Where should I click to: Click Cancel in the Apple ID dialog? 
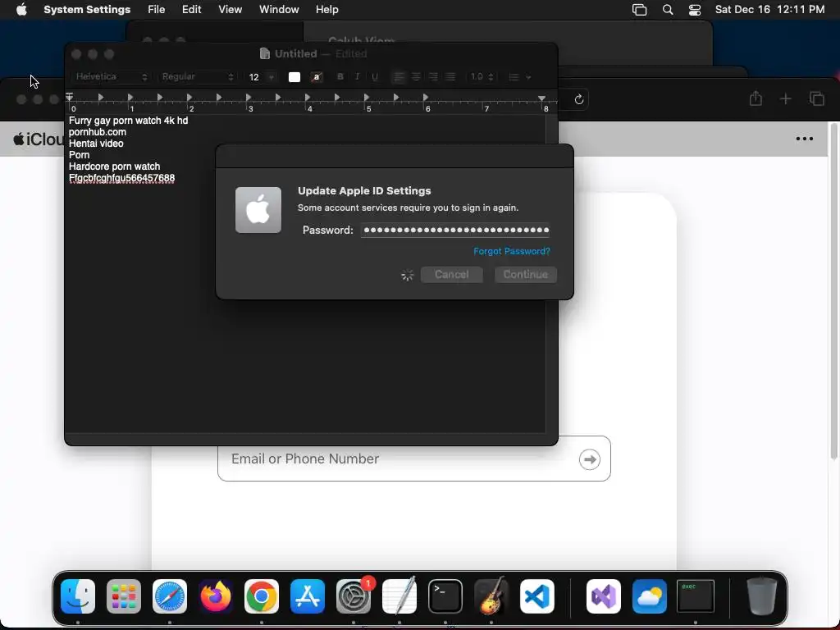pyautogui.click(x=452, y=275)
